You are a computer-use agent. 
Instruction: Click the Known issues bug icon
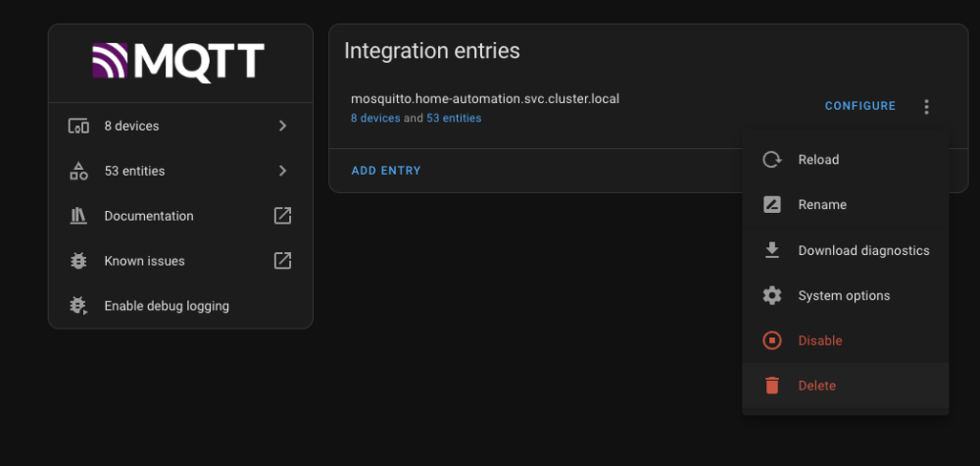[78, 261]
